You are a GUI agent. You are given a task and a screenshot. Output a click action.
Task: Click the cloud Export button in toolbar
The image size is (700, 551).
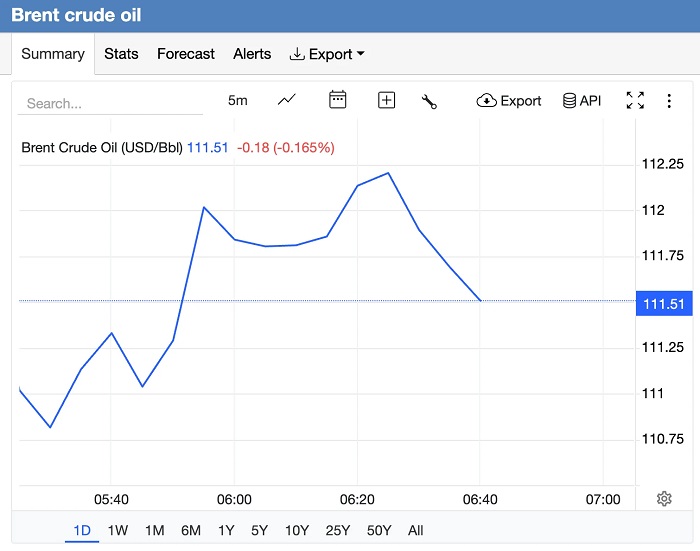(509, 100)
